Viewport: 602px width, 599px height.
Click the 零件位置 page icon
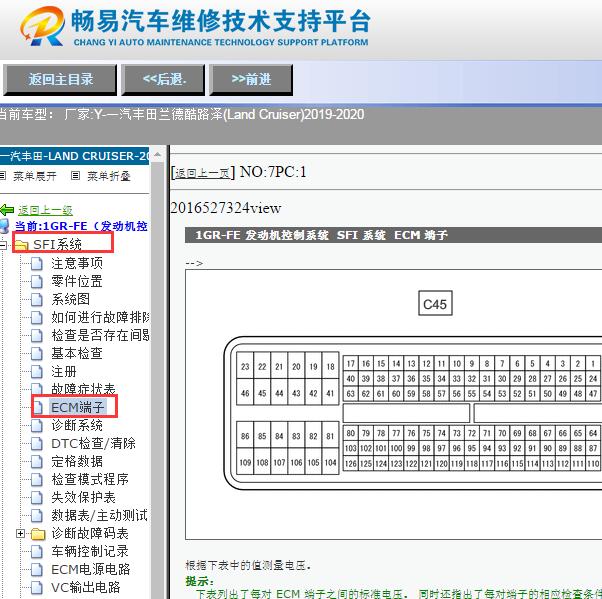point(37,282)
